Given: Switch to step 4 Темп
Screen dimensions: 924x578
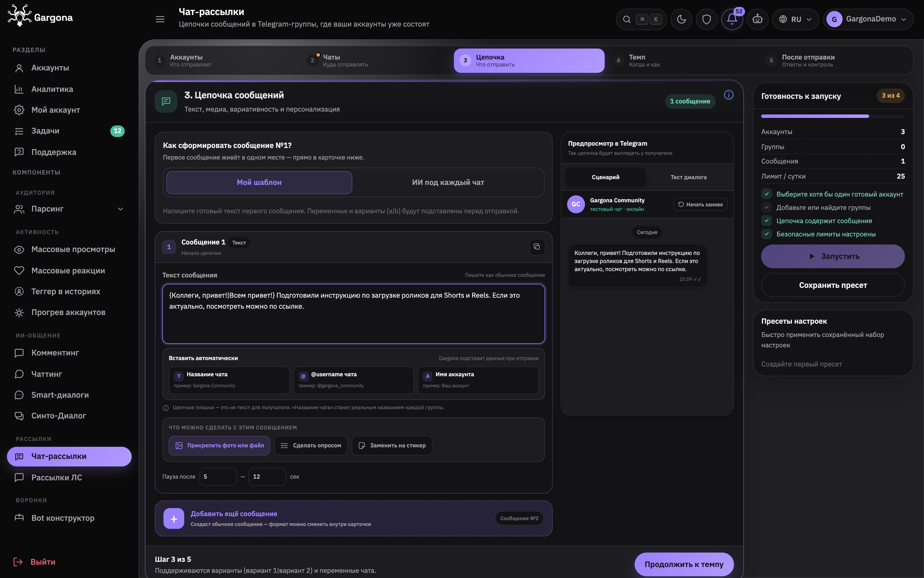Looking at the screenshot, I should (x=682, y=60).
